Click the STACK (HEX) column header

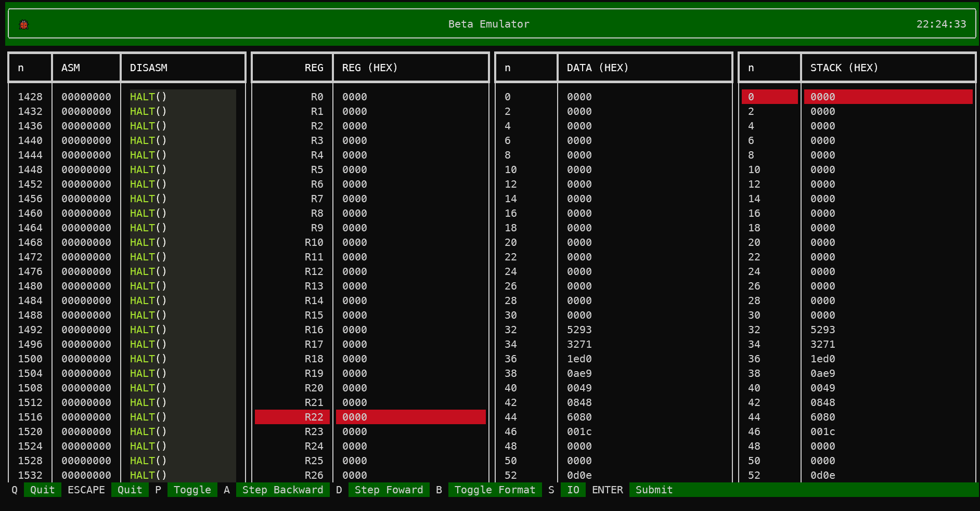(x=844, y=68)
